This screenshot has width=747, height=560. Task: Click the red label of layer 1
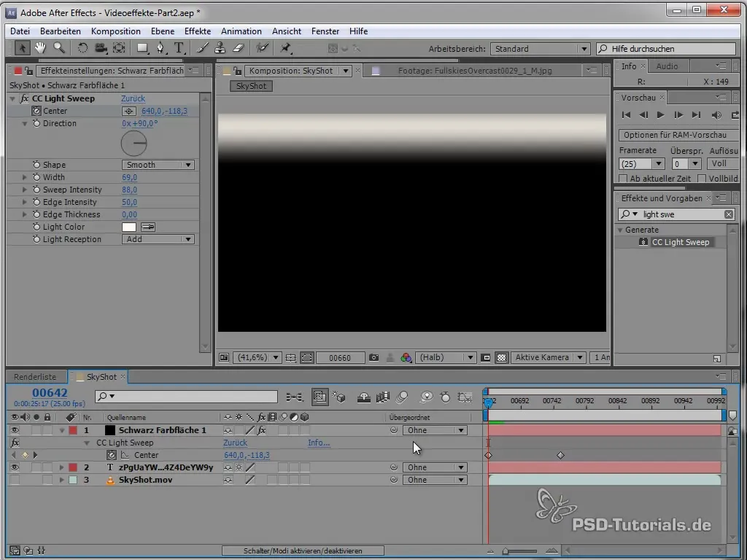[73, 430]
